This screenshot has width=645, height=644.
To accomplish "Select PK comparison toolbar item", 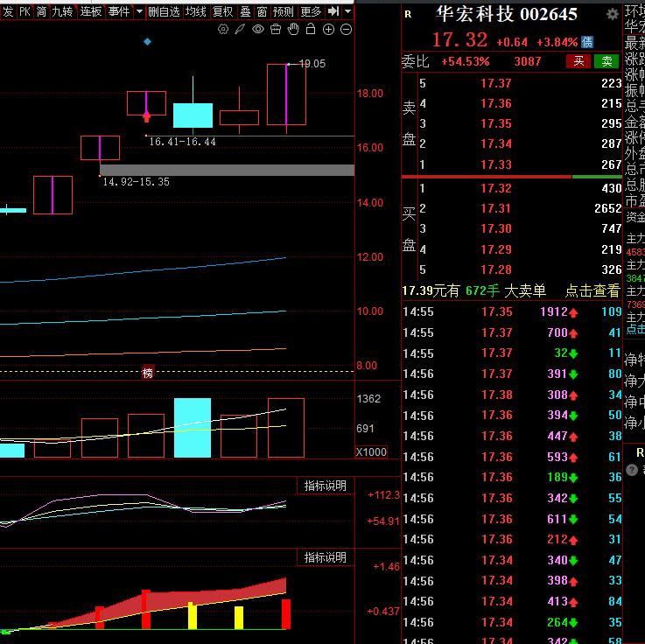I will pos(25,11).
